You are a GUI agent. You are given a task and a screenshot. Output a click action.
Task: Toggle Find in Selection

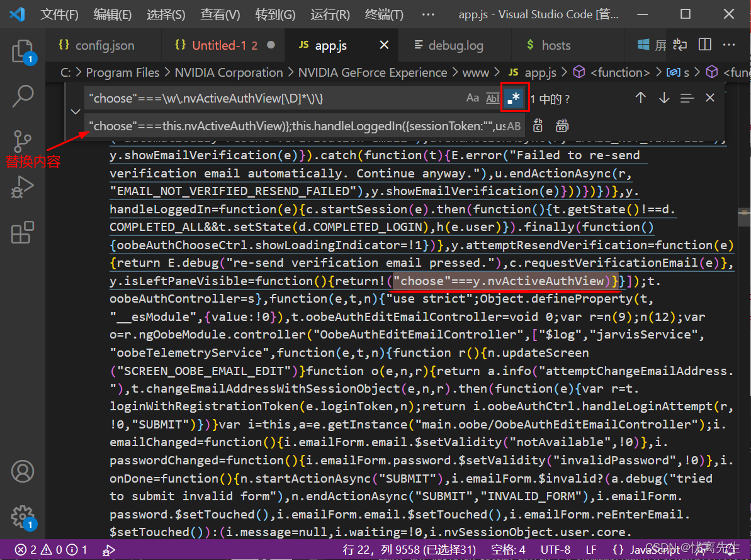(x=687, y=98)
